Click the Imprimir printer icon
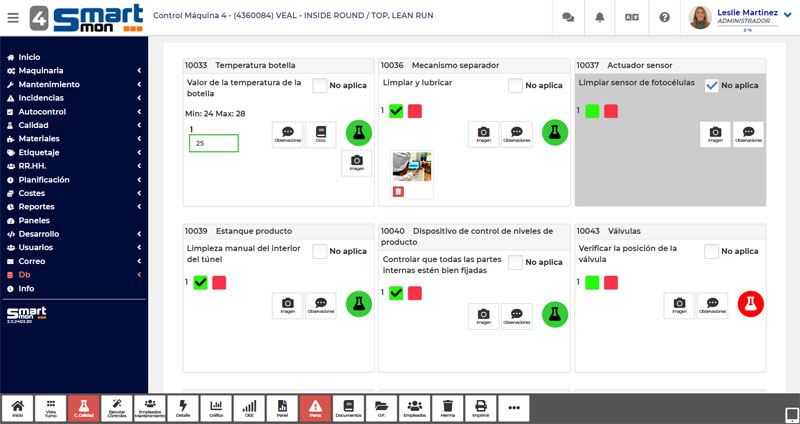Image resolution: width=800 pixels, height=424 pixels. click(x=481, y=407)
